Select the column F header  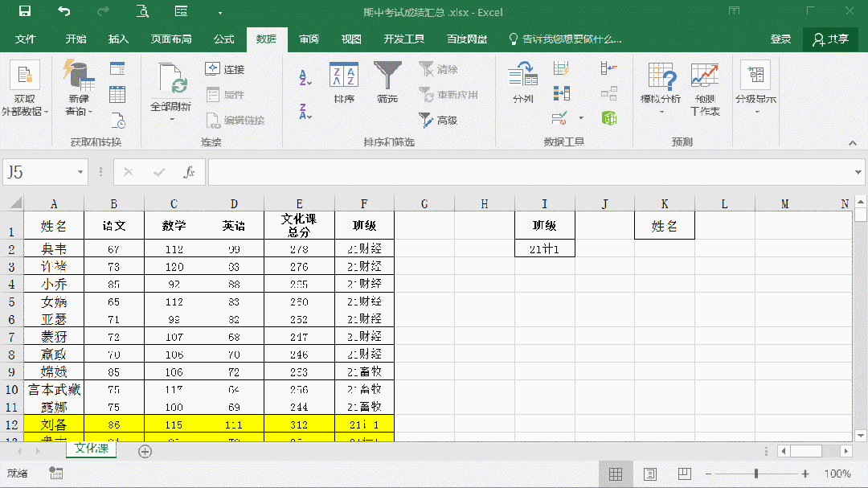pyautogui.click(x=364, y=204)
